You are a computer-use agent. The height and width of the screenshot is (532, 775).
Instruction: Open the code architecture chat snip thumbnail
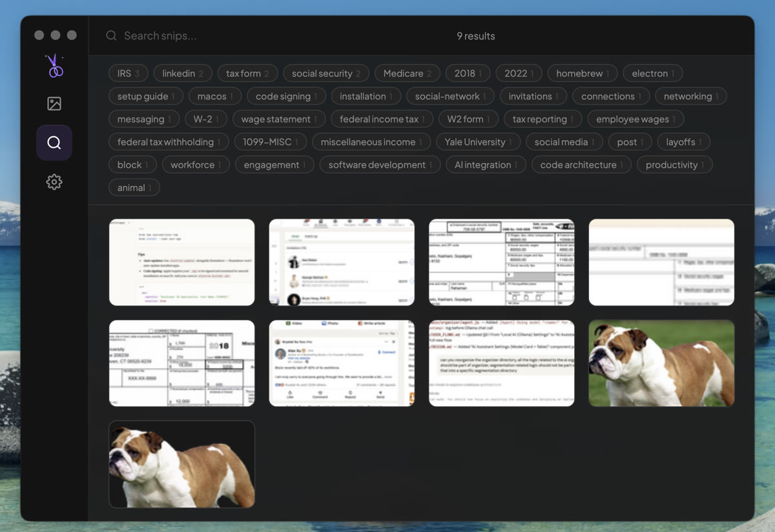point(502,363)
